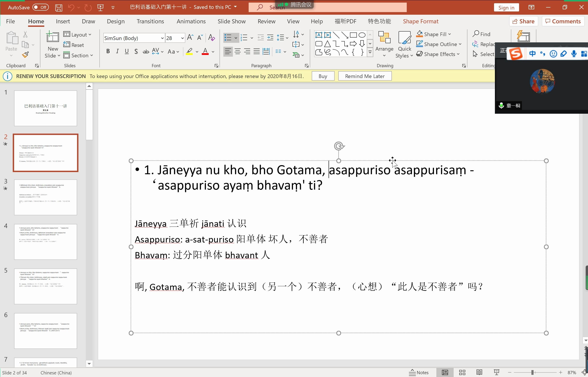The height and width of the screenshot is (377, 588).
Task: Click the Font Color icon
Action: 205,51
